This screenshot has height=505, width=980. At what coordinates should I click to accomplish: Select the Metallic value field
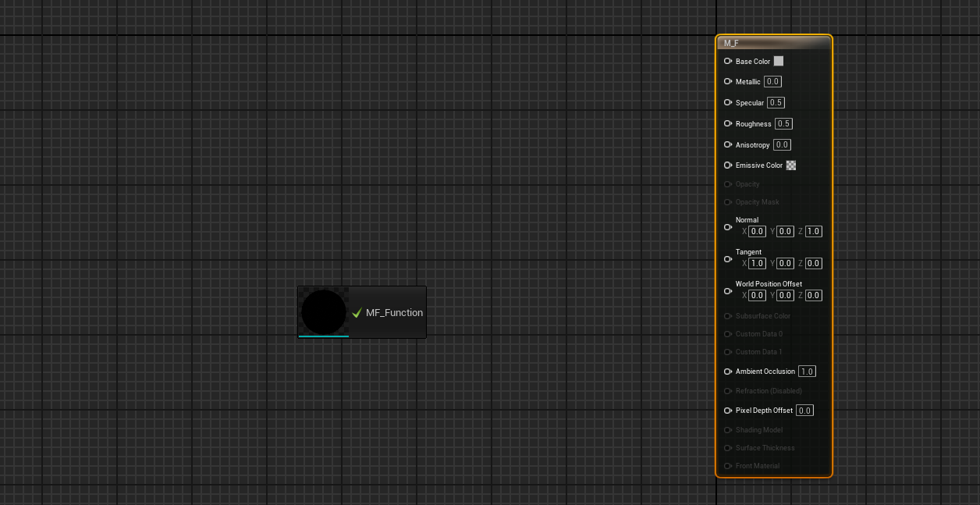pos(772,82)
